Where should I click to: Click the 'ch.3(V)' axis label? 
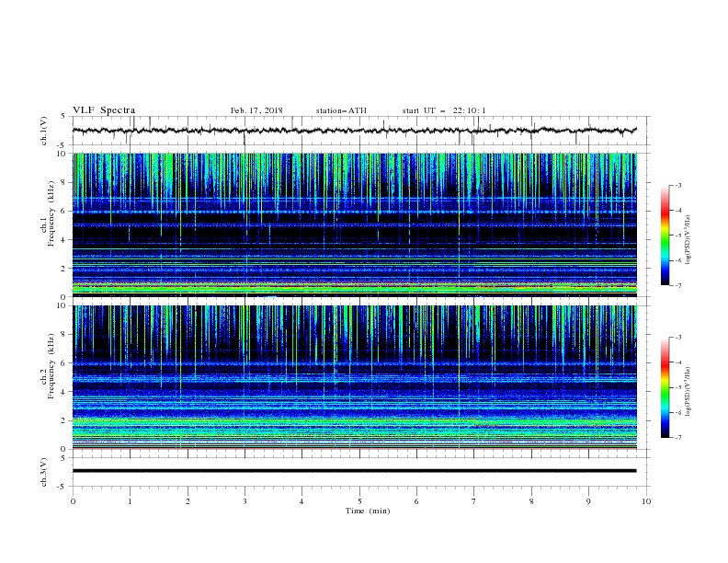44,472
